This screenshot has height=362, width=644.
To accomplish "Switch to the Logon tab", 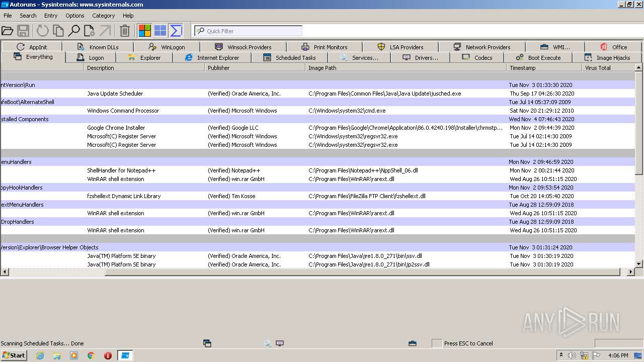I will click(91, 58).
